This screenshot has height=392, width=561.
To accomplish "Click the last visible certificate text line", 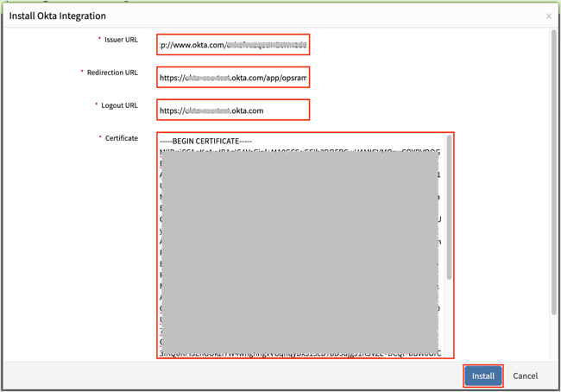I will point(300,352).
